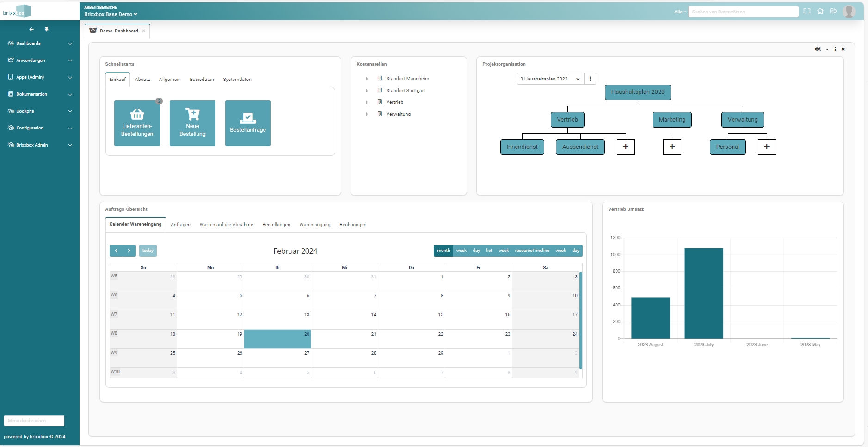Image resolution: width=868 pixels, height=447 pixels.
Task: Select the highlighted February 20 calendar cell
Action: coord(277,339)
